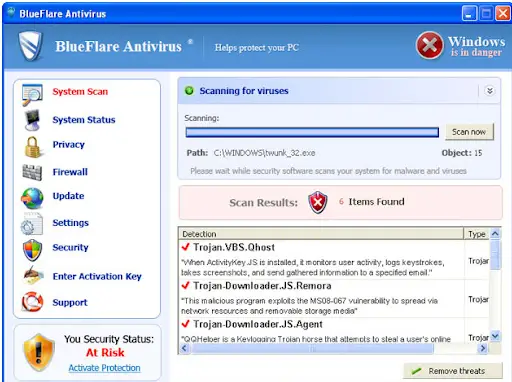This screenshot has height=382, width=512.
Task: Open the Enter Activation Key menu item
Action: click(x=97, y=276)
